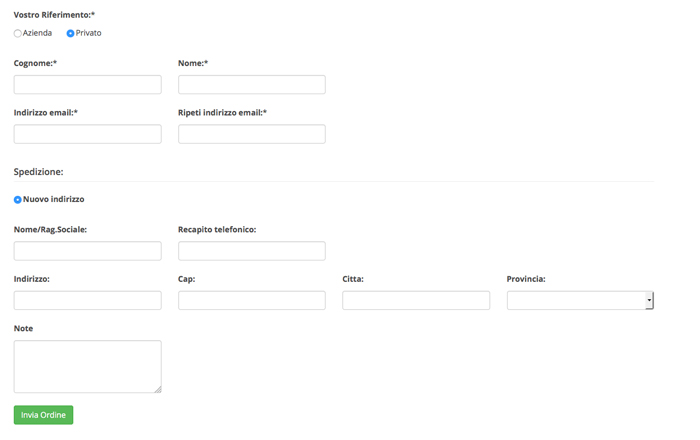The height and width of the screenshot is (440, 700).
Task: Focus the Cap postal code field
Action: [x=252, y=300]
